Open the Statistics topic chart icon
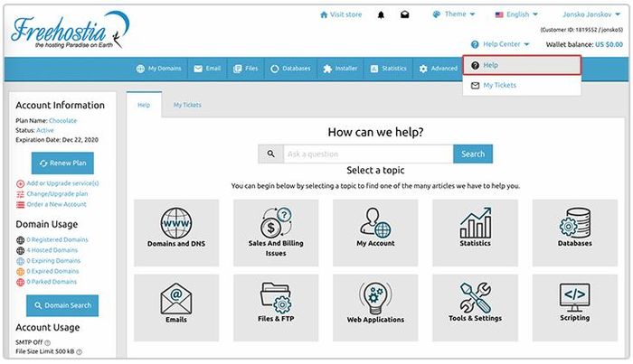This screenshot has width=633, height=364. point(475,222)
